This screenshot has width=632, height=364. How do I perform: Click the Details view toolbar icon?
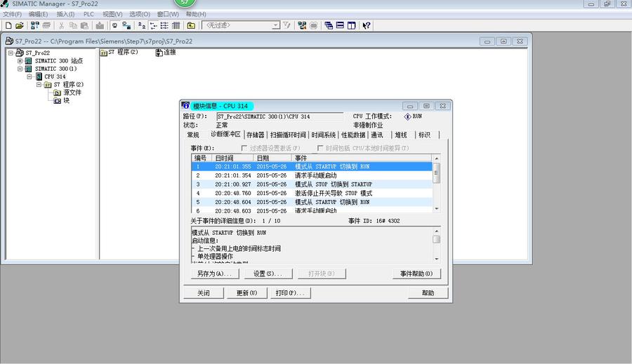[x=176, y=25]
